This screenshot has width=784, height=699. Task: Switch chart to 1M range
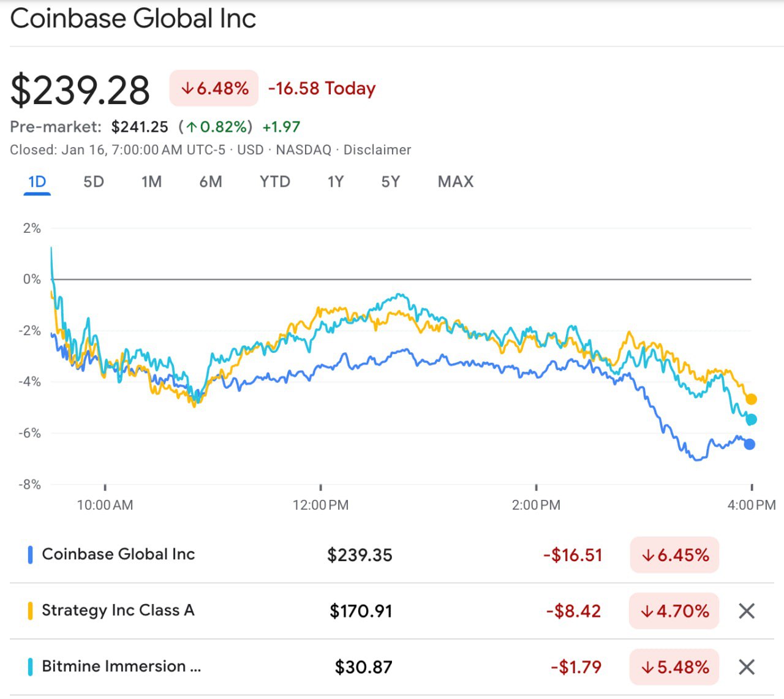click(x=151, y=182)
